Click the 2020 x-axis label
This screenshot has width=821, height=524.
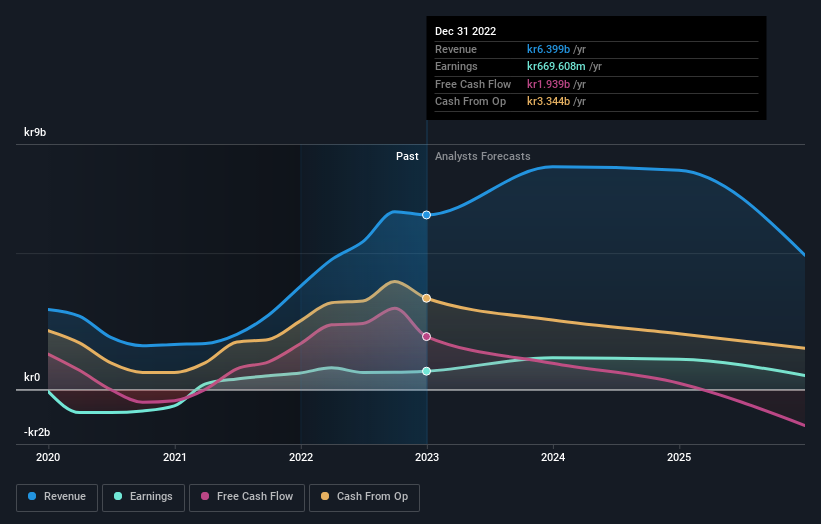pos(48,458)
